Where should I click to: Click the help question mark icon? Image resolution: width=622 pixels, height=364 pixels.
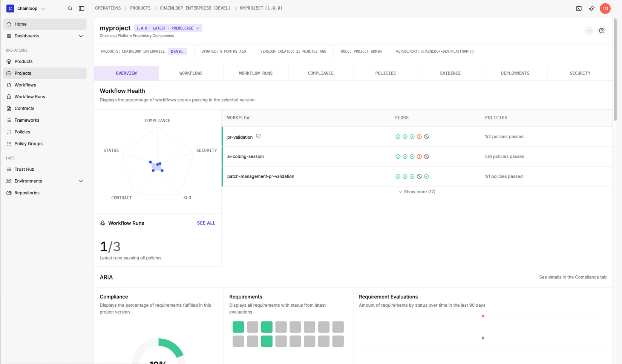pyautogui.click(x=602, y=31)
